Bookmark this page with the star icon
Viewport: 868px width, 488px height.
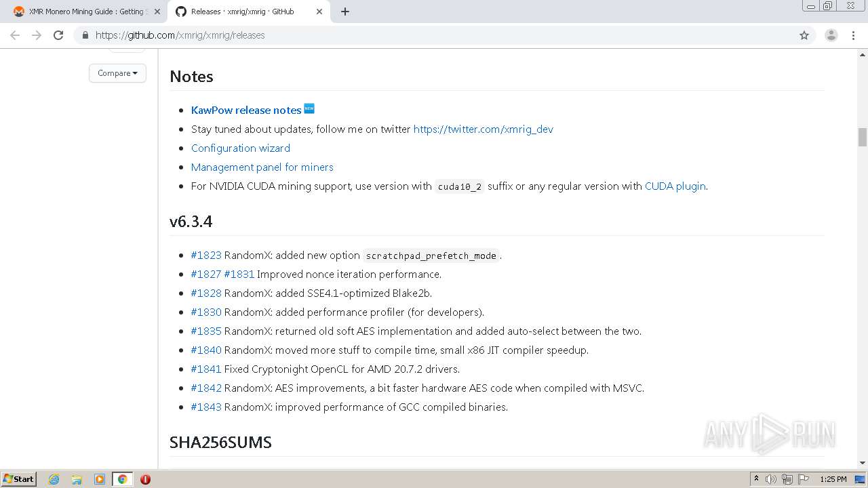(x=804, y=35)
